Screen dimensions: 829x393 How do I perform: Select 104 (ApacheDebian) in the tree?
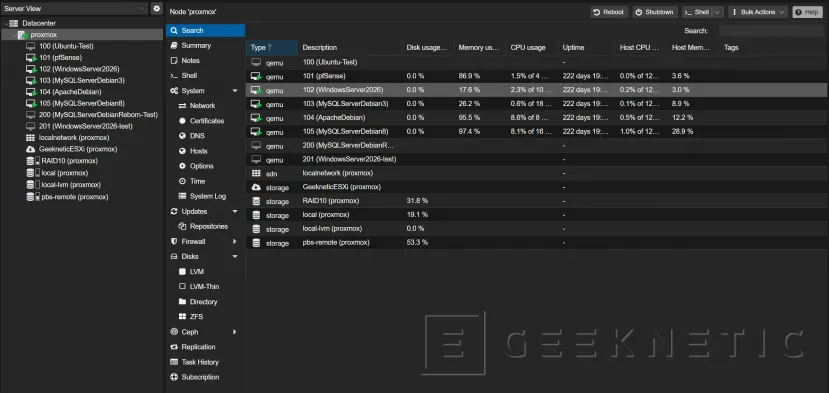(70, 92)
